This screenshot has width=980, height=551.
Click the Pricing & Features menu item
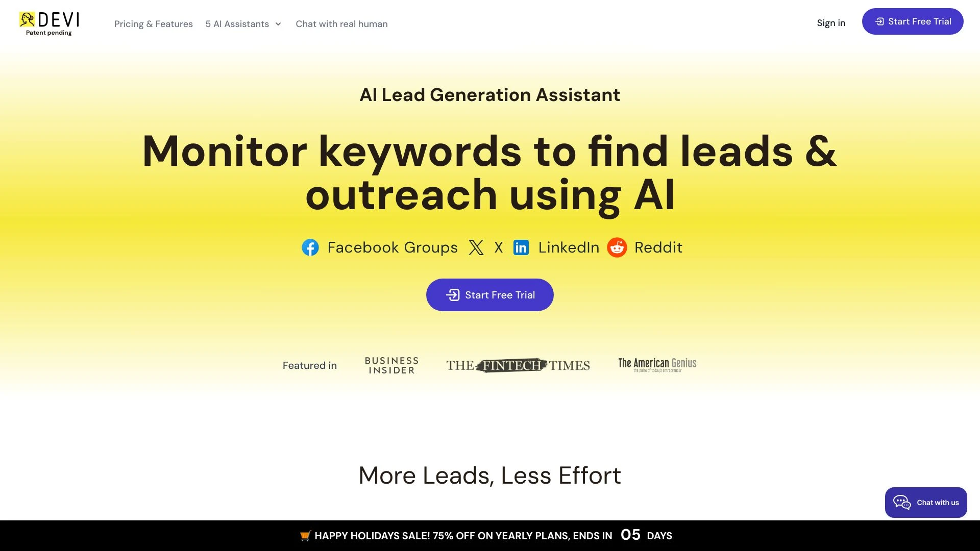pyautogui.click(x=154, y=23)
